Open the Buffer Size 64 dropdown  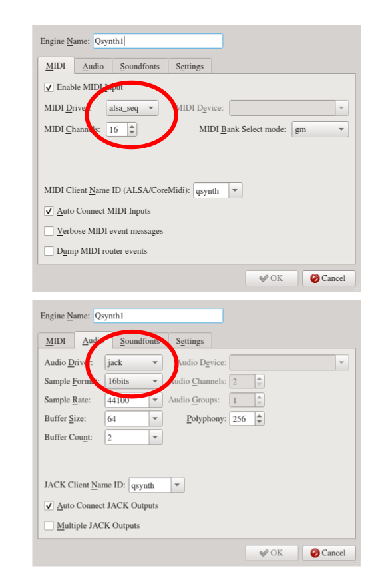point(155,418)
